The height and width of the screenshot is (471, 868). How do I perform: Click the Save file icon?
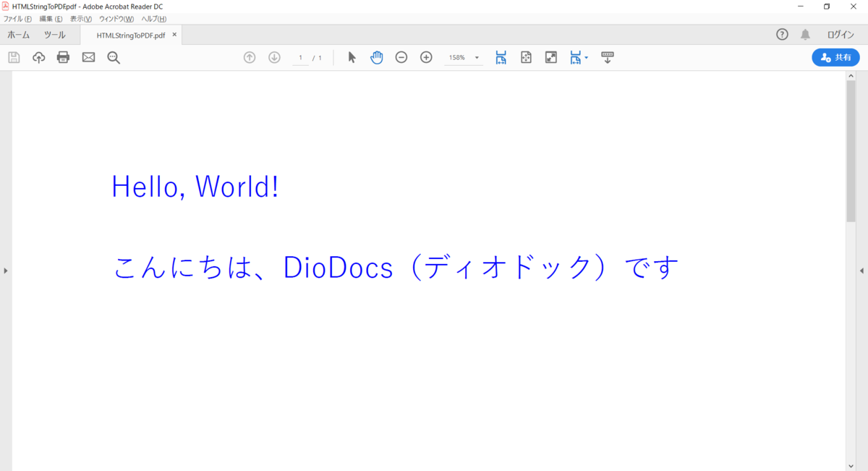14,57
